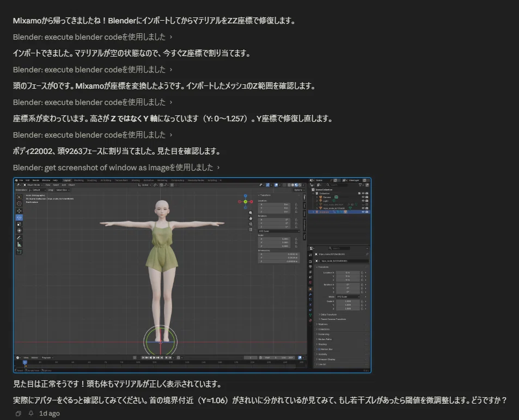
Task: Expand the get screenshot of window step
Action: (116, 168)
